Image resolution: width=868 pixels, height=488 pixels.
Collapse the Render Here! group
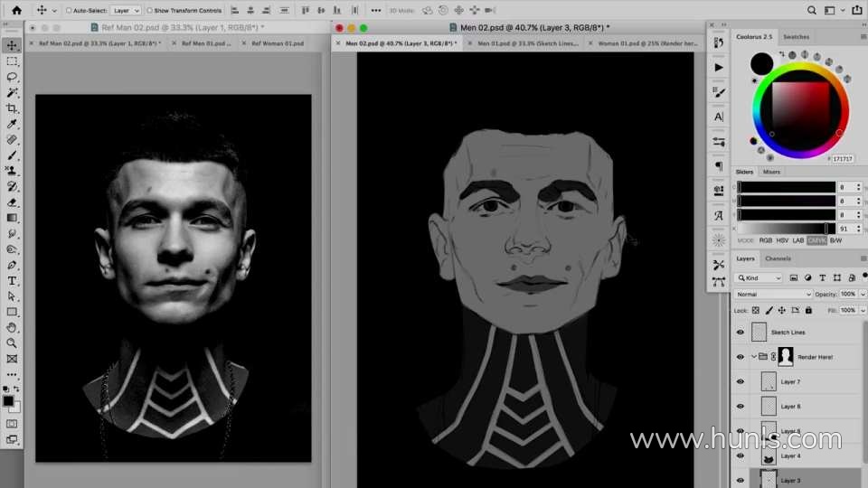[x=753, y=357]
